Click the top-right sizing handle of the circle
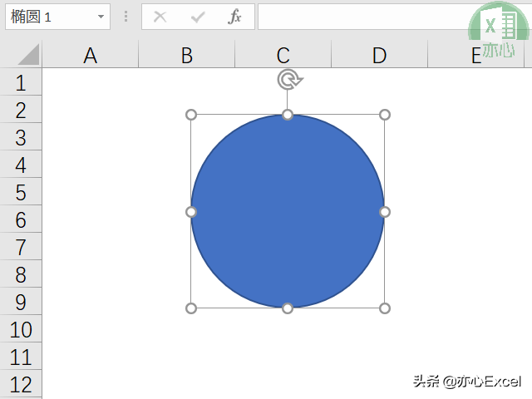 pyautogui.click(x=384, y=115)
